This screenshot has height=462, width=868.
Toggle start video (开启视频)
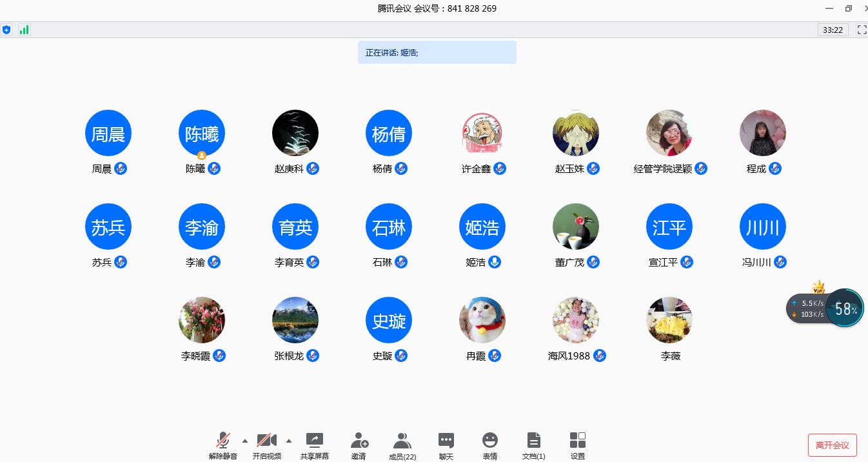266,441
